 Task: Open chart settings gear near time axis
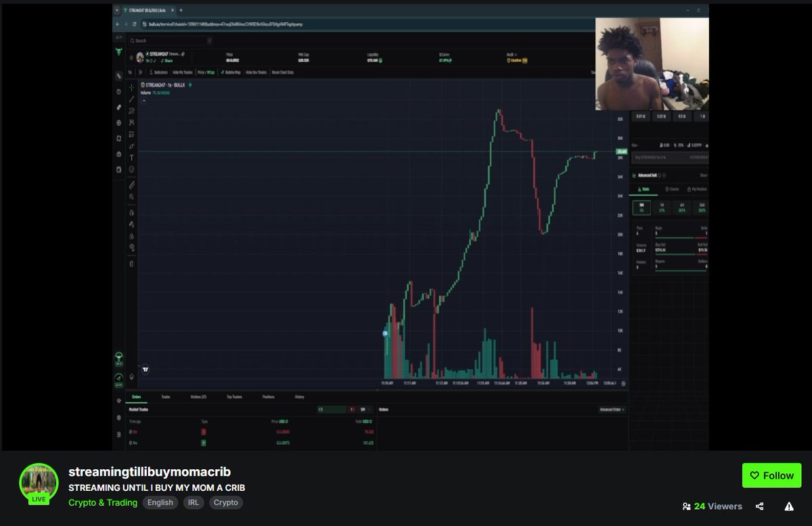(x=623, y=383)
